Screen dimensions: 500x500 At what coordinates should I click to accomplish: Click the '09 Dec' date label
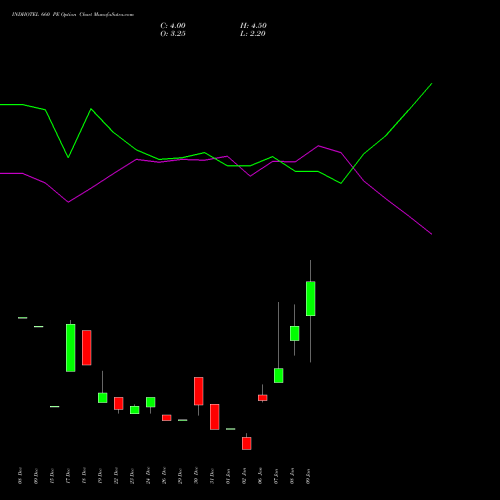coord(36,476)
